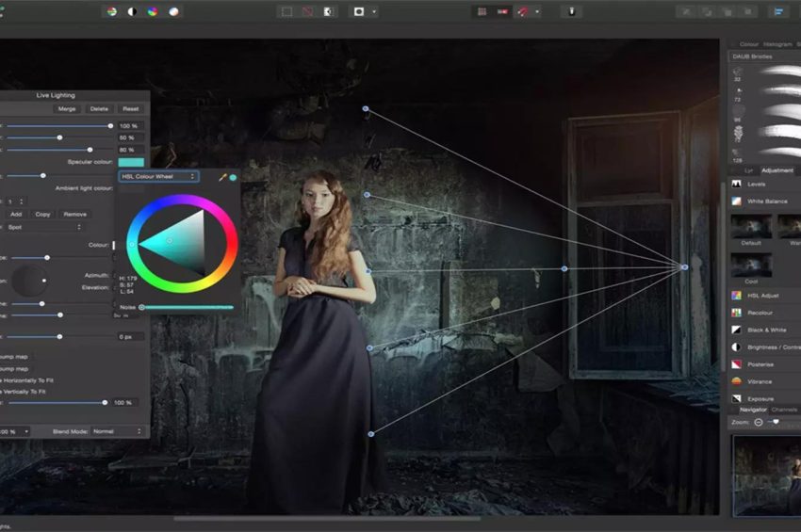This screenshot has width=801, height=532.
Task: Apply Auto Levels from the top toolbar
Action: click(111, 11)
